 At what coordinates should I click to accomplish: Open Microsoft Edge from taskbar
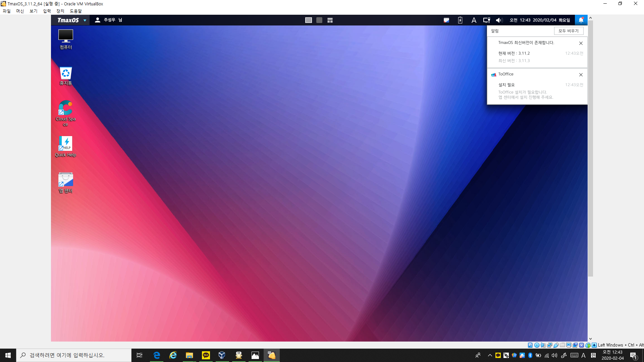157,355
